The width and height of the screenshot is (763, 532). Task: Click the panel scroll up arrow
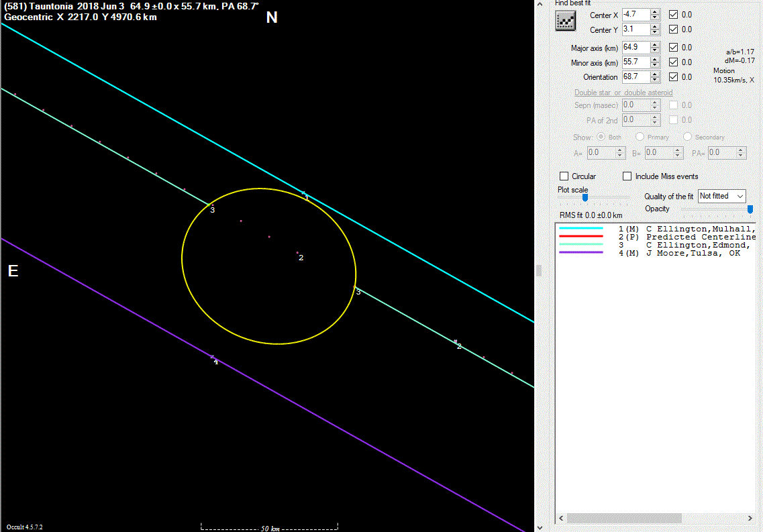(540, 4)
